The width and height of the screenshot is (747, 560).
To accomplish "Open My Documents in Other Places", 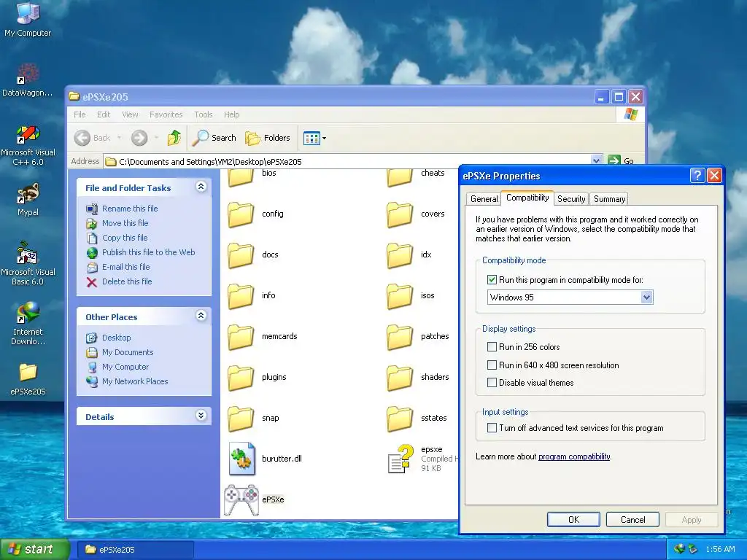I will pyautogui.click(x=128, y=352).
